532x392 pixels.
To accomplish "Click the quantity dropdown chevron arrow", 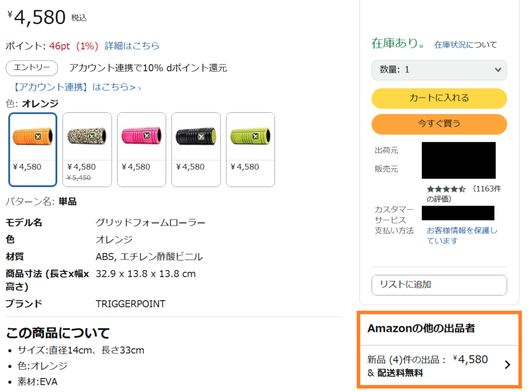I will click(x=498, y=70).
